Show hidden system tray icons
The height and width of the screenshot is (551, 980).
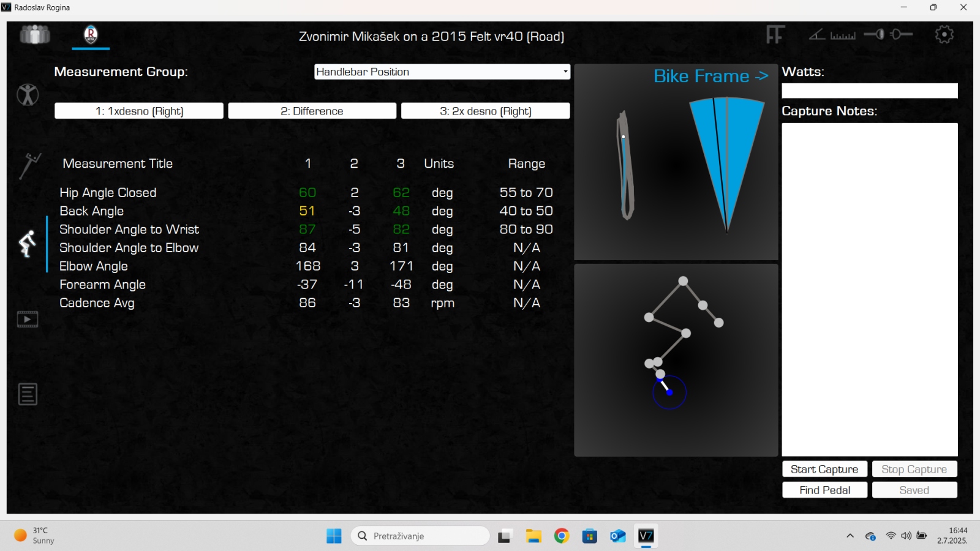850,536
